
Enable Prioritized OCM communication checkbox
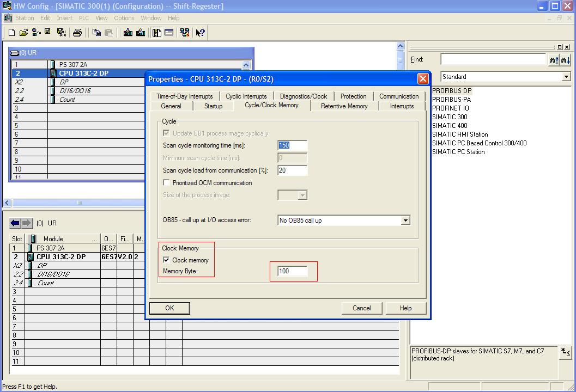point(166,182)
